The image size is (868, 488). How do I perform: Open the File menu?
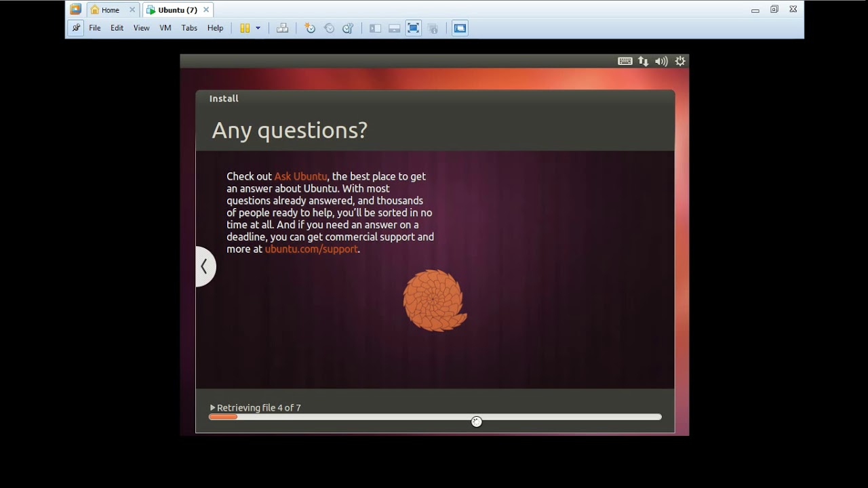[x=95, y=28]
